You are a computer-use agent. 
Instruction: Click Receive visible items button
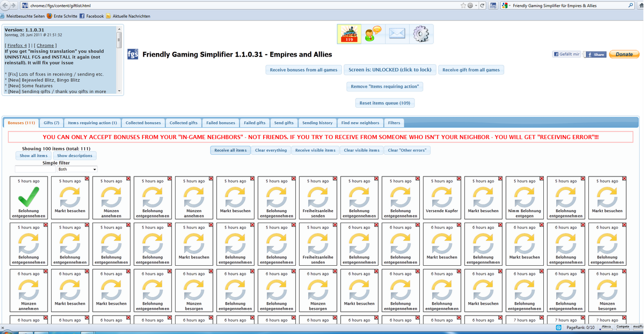tap(315, 150)
